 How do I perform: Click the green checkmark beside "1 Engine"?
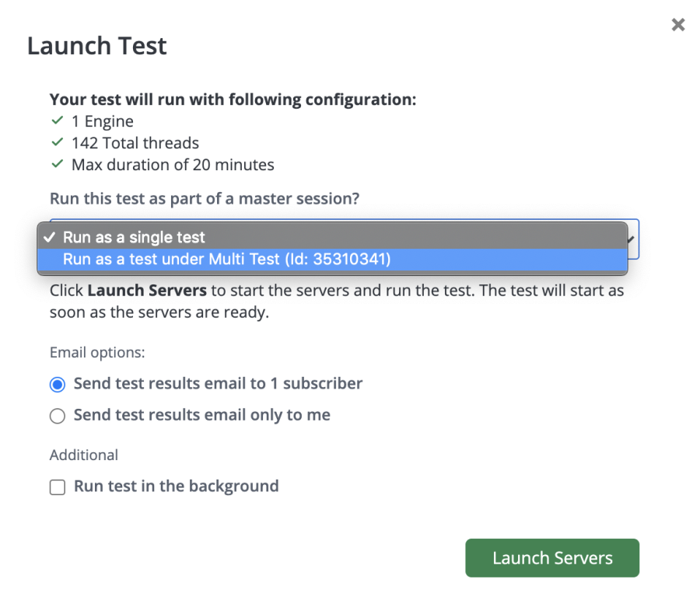coord(57,121)
